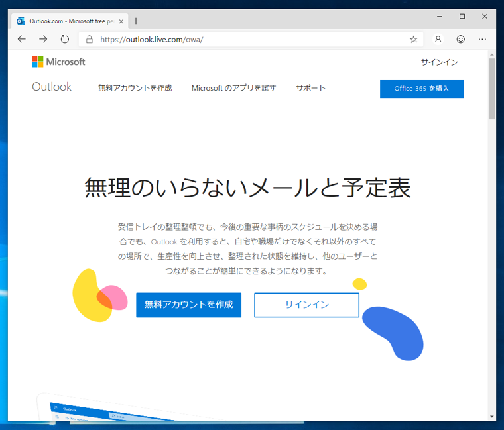The image size is (504, 430).
Task: Close the Outlook.com browser tab
Action: [x=121, y=21]
